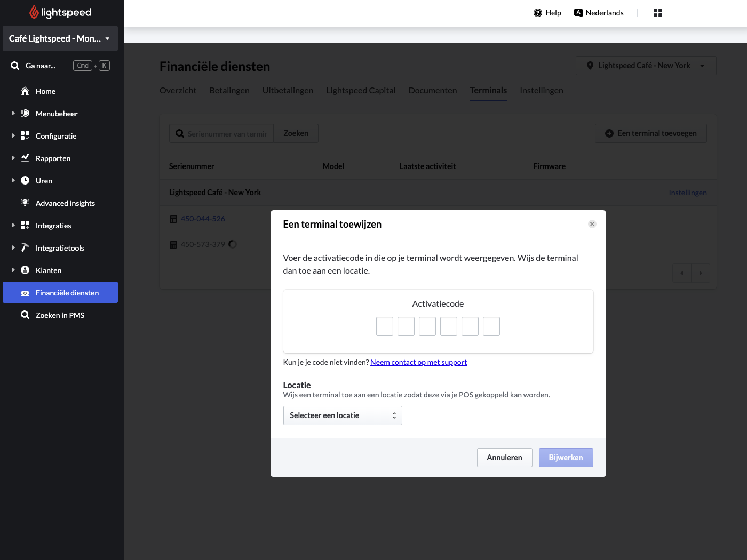Viewport: 747px width, 560px height.
Task: Switch to the Betalingen tab
Action: [229, 91]
